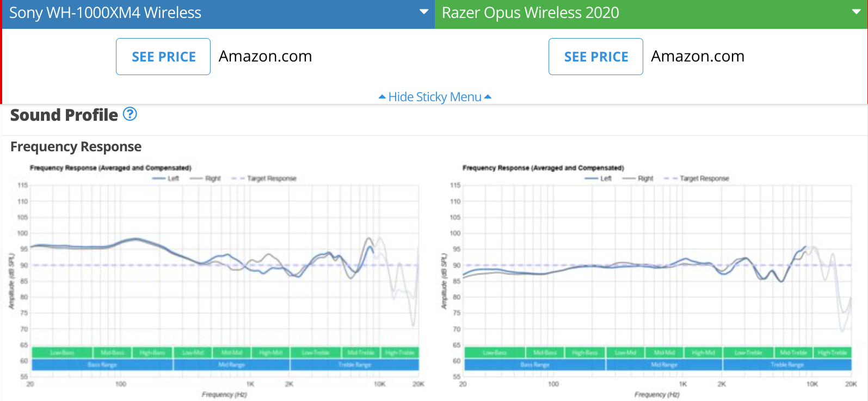
Task: Open the Amazon.com link under Sony
Action: coord(265,56)
